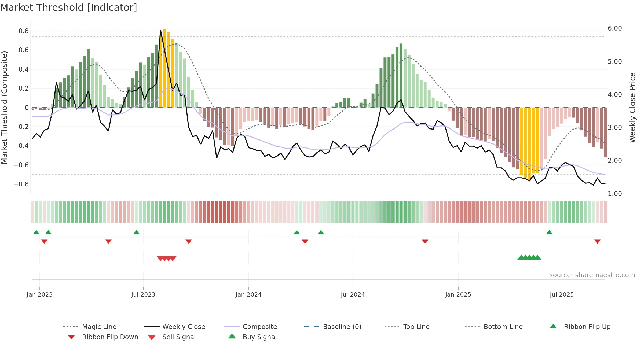
Task: Click the Baseline (0) legend entry
Action: click(333, 327)
